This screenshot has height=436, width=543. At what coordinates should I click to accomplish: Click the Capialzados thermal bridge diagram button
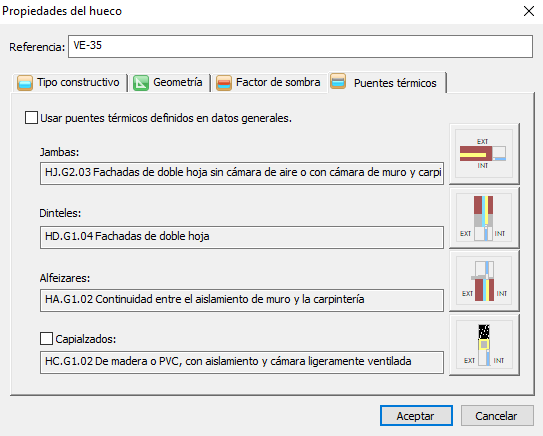(x=484, y=345)
